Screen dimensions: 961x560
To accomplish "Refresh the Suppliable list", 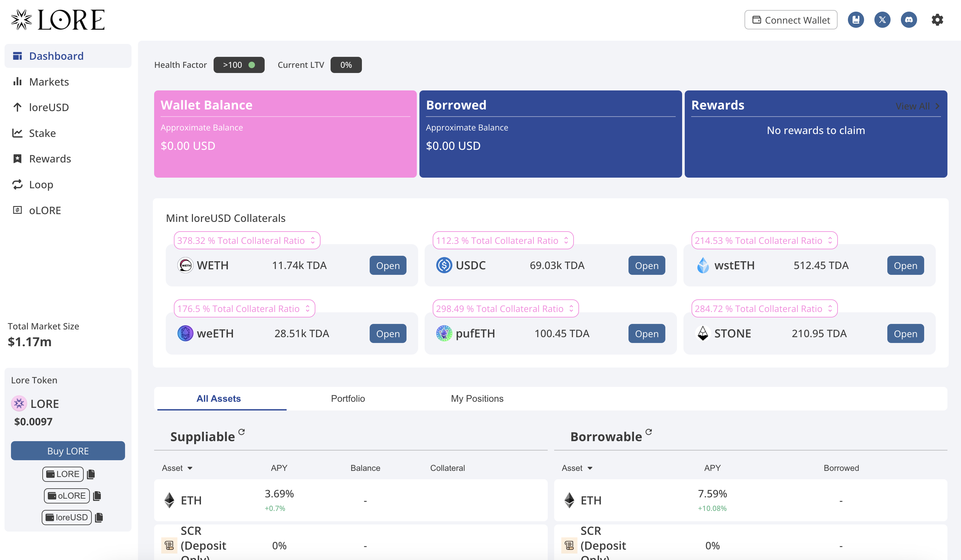I will tap(241, 432).
